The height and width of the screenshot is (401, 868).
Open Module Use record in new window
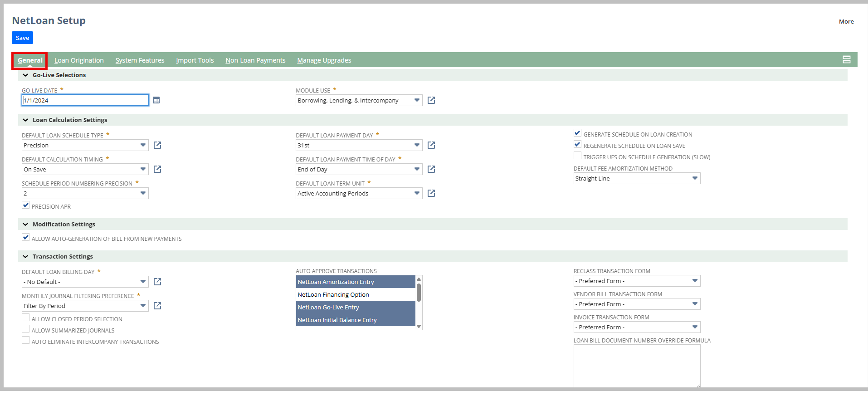[431, 100]
